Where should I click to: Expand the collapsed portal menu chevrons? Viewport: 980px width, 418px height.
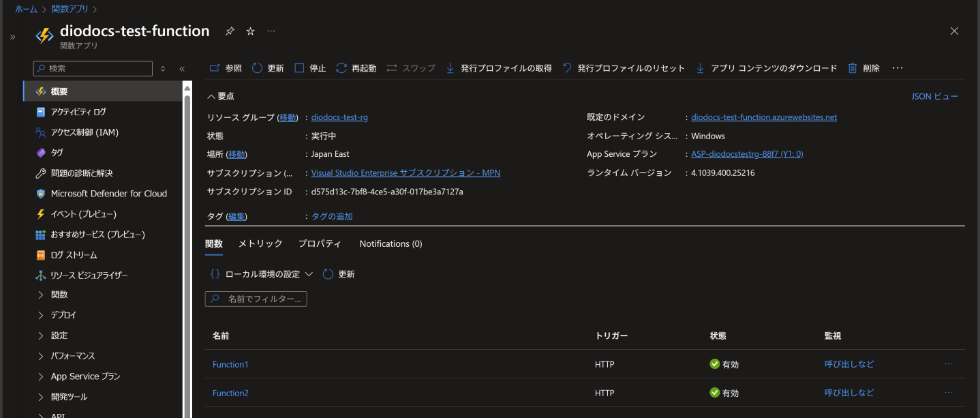coord(12,37)
